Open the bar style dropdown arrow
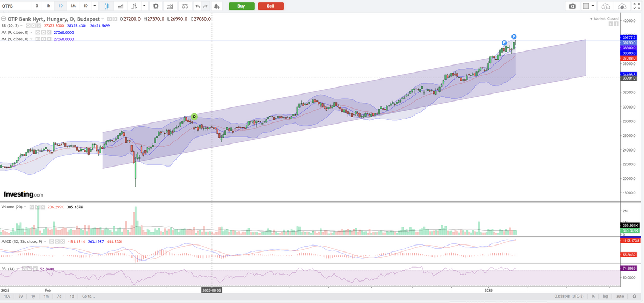This screenshot has height=303, width=644. (144, 6)
